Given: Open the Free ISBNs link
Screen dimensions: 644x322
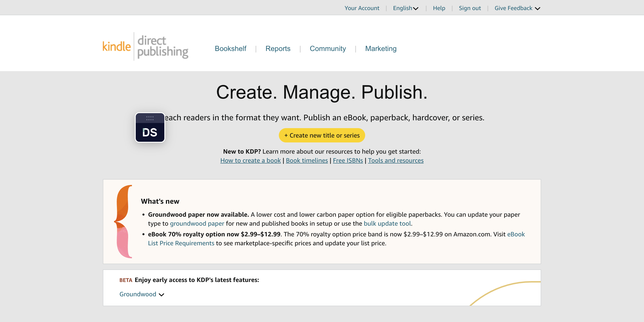Looking at the screenshot, I should [x=348, y=161].
